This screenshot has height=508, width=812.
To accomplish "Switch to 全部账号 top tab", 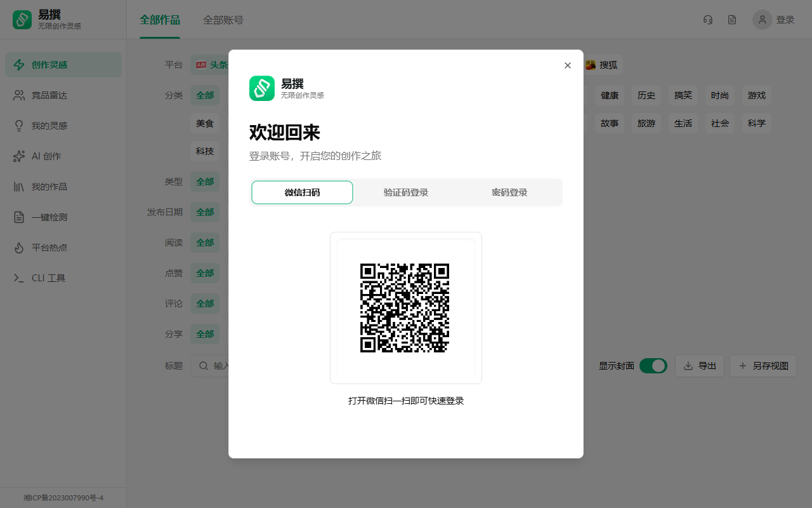I will (223, 20).
